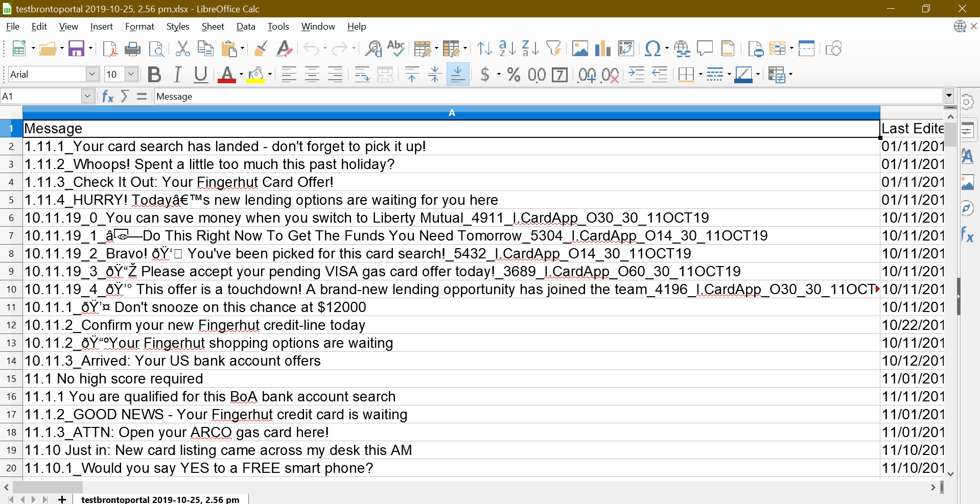Click the Open folder icon
The width and height of the screenshot is (980, 504).
[x=48, y=49]
